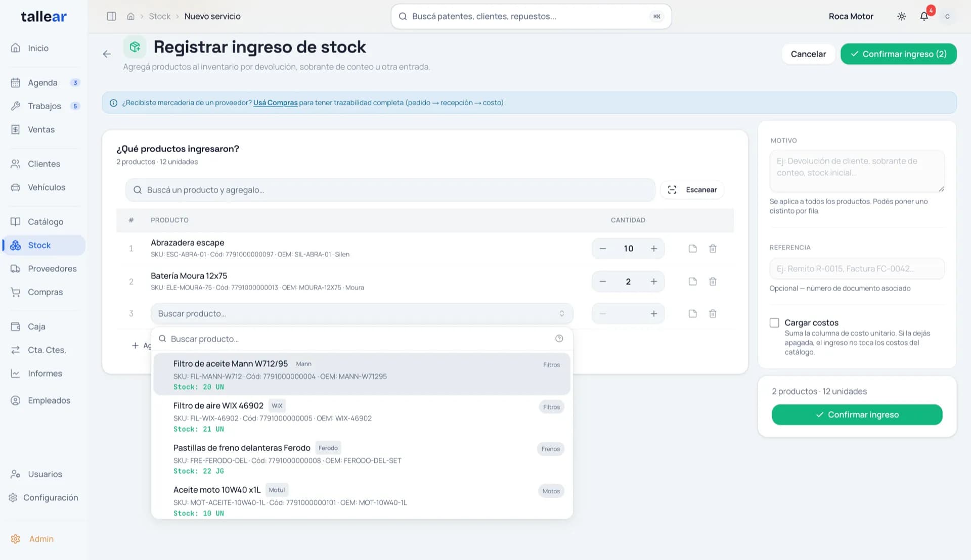Screen dimensions: 971x560
Task: Open Agenda in sidebar
Action: (x=43, y=83)
